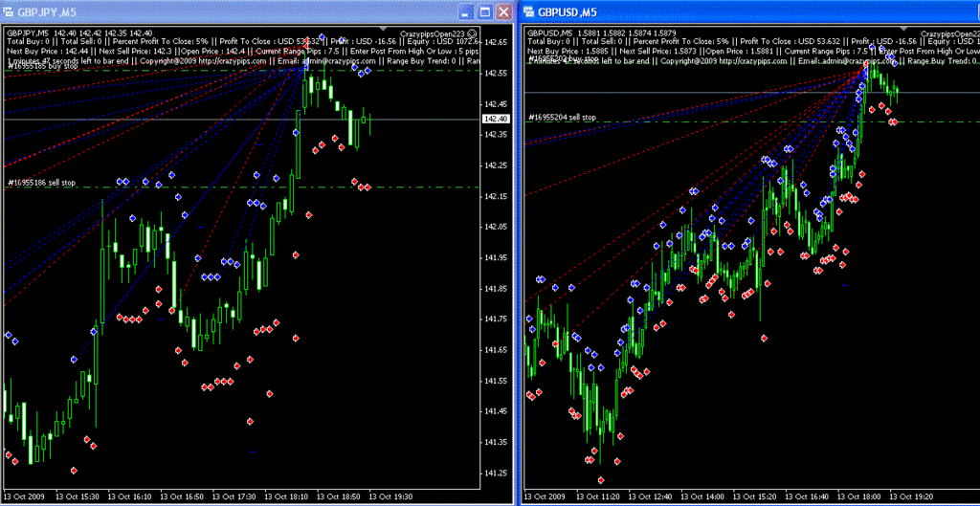Screen dimensions: 980x506
Task: Click '13 Oct 16:10' on GBPJPY time axis
Action: 129,496
